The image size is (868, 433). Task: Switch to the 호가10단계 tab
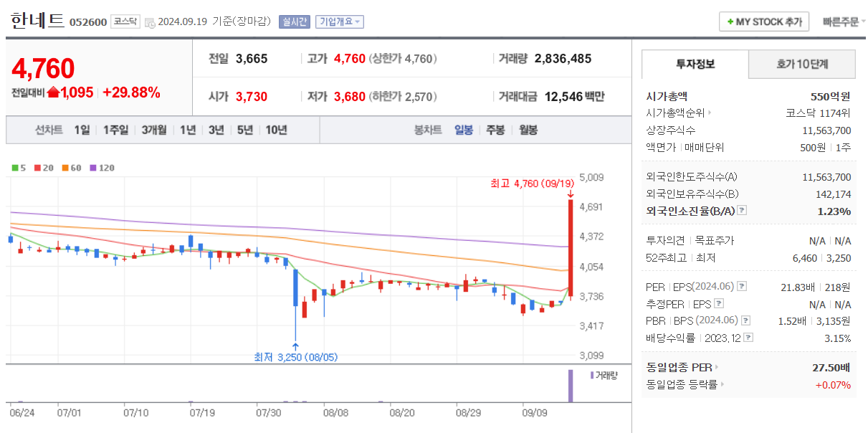pyautogui.click(x=802, y=64)
